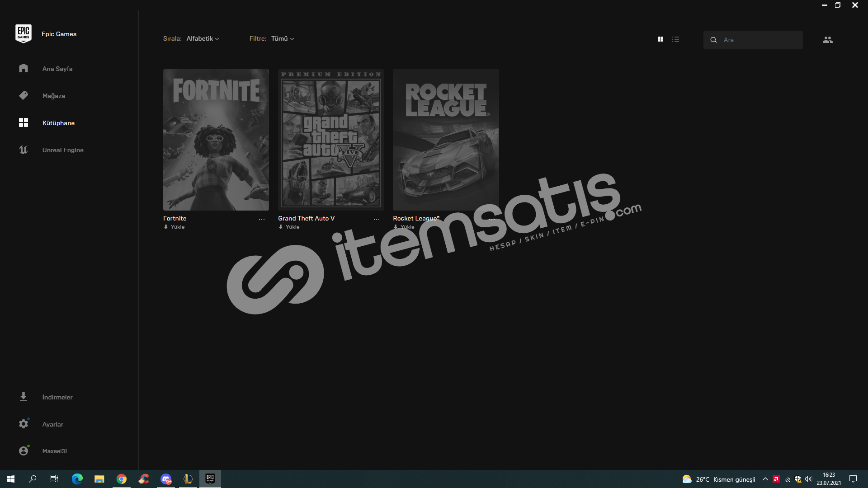Click the downloads arrow icon
The height and width of the screenshot is (488, 868).
(x=24, y=397)
